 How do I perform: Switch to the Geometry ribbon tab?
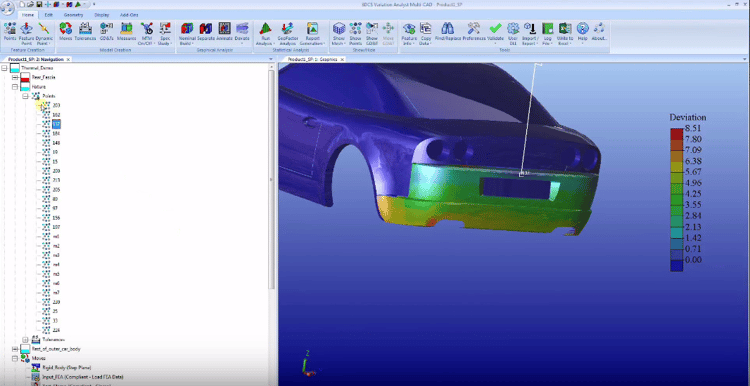pyautogui.click(x=73, y=15)
